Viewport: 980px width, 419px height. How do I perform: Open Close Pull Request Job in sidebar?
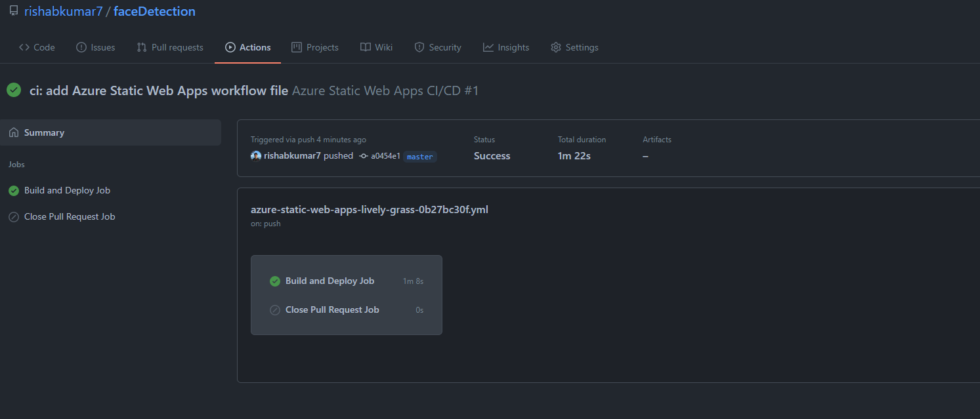(70, 216)
